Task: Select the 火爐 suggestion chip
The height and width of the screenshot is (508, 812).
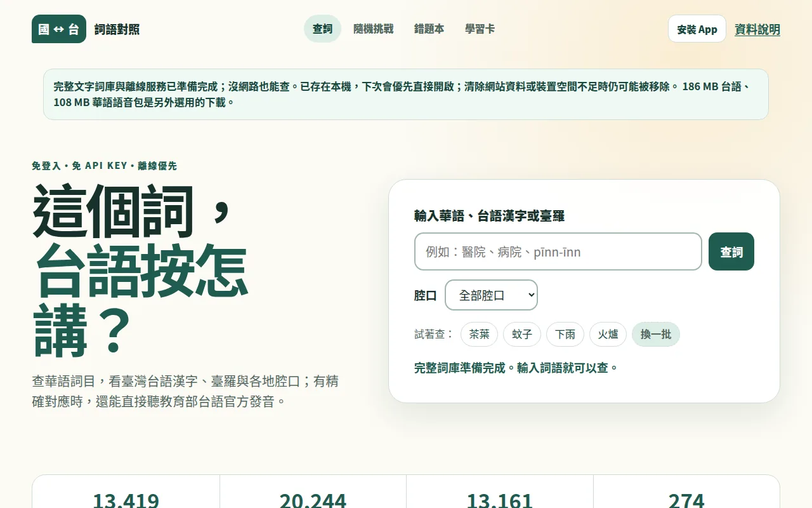Action: (x=608, y=334)
